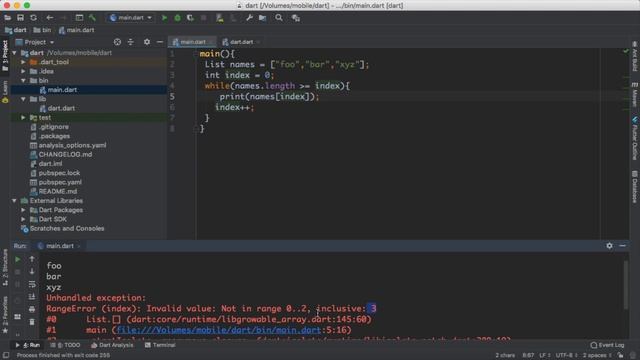Expand the .idea folder
The width and height of the screenshot is (640, 360).
coord(23,71)
